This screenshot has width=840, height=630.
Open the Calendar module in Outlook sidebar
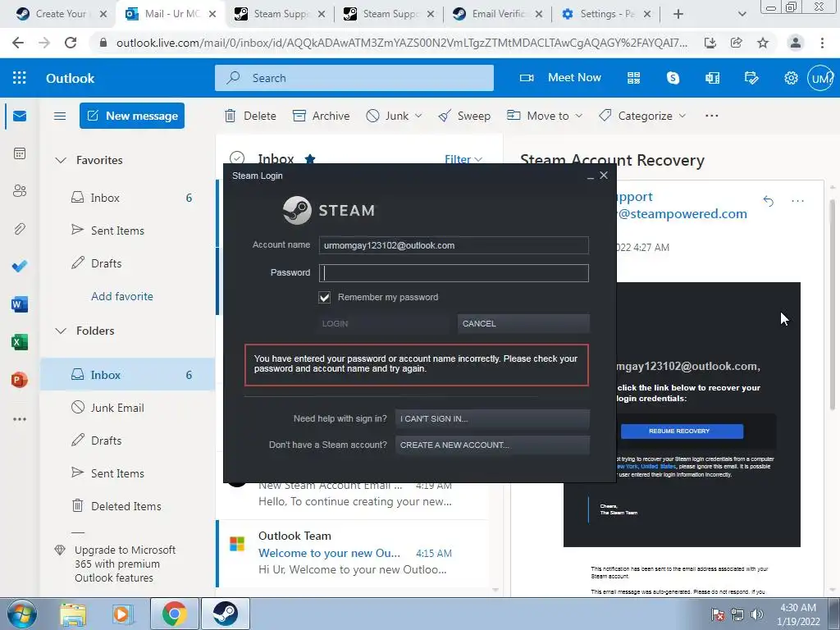[20, 153]
